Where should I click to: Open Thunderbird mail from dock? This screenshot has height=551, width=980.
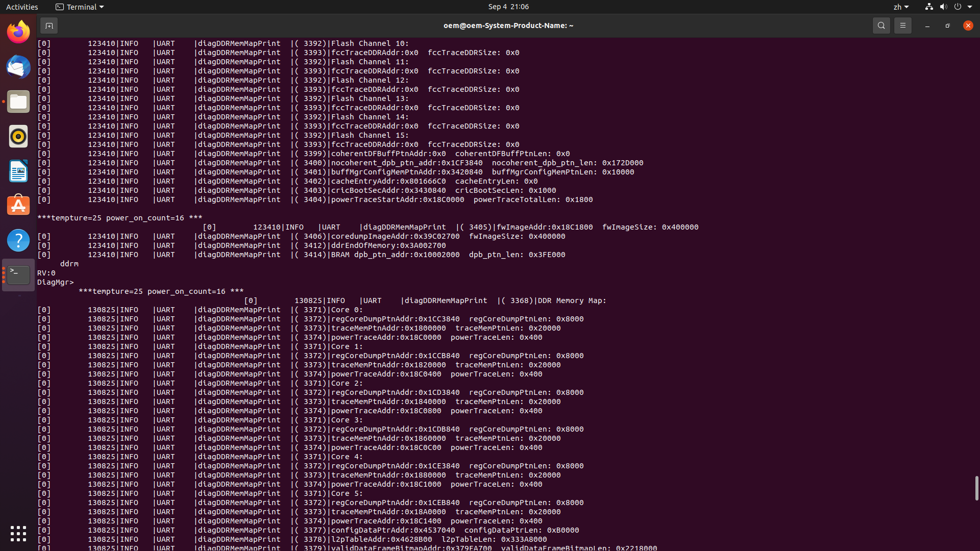[x=18, y=67]
